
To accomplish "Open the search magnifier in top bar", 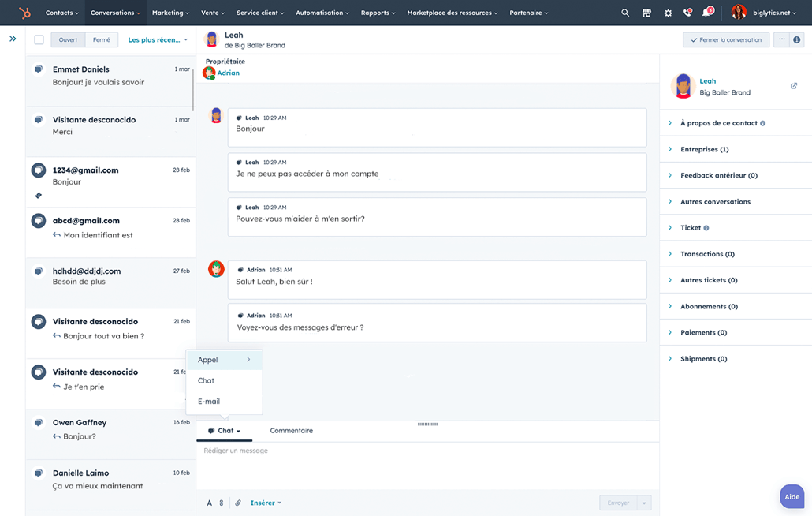I will [625, 13].
